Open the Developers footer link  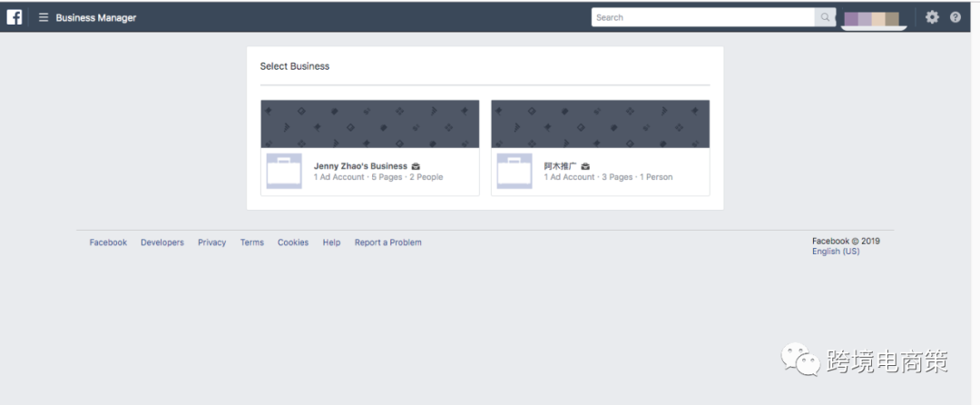pyautogui.click(x=162, y=242)
